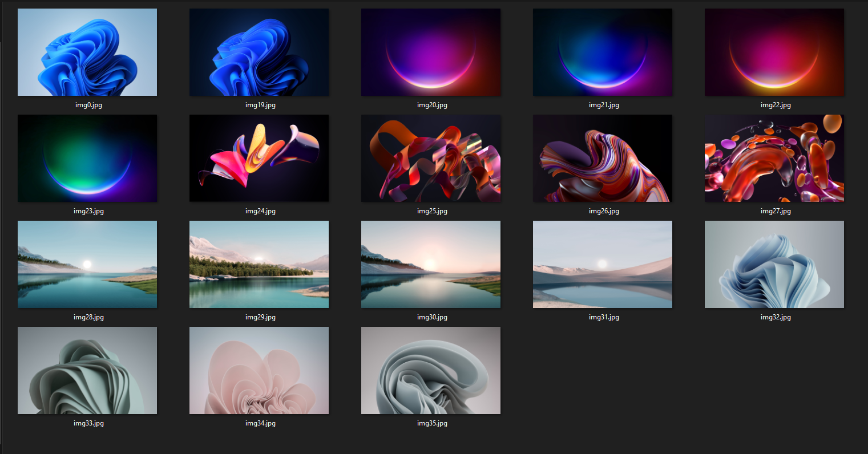Select the img24.jpg colorful ribbons thumbnail
The image size is (868, 454).
259,158
